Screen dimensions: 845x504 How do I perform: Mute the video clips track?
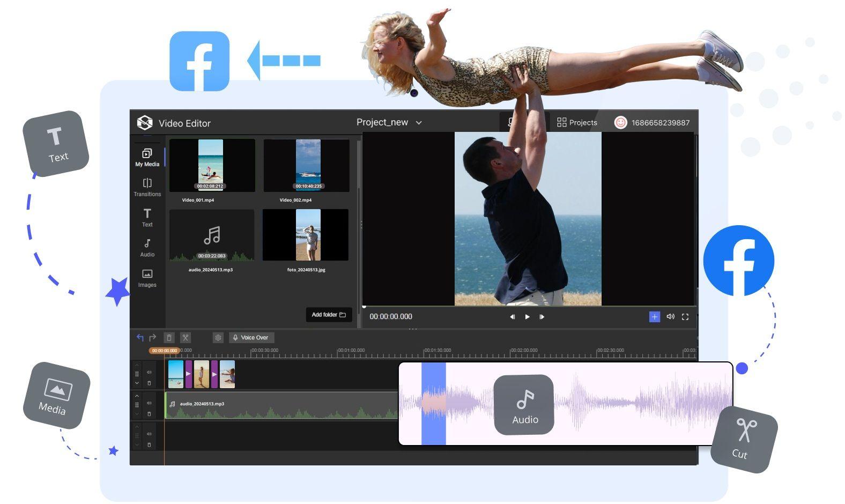point(149,372)
